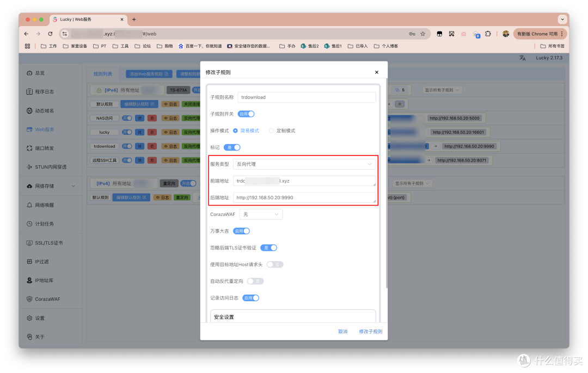The width and height of the screenshot is (588, 373).
Task: Open a new browser tab with plus icon
Action: click(134, 20)
